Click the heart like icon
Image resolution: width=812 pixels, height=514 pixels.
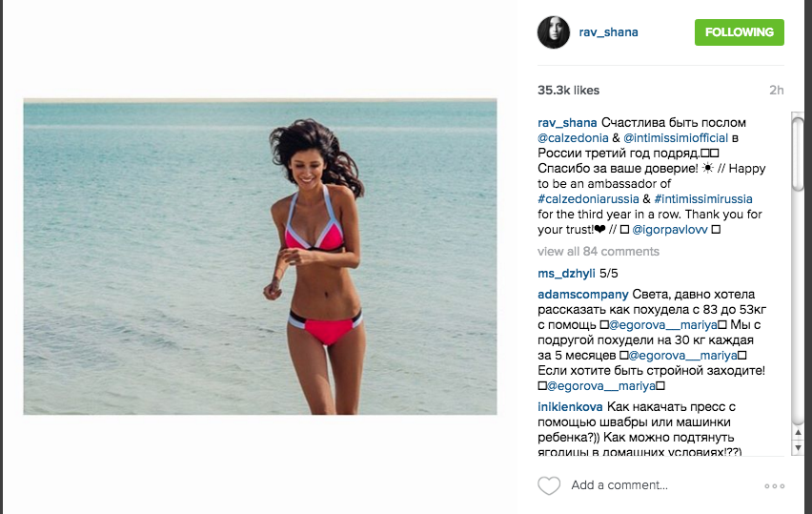(549, 485)
